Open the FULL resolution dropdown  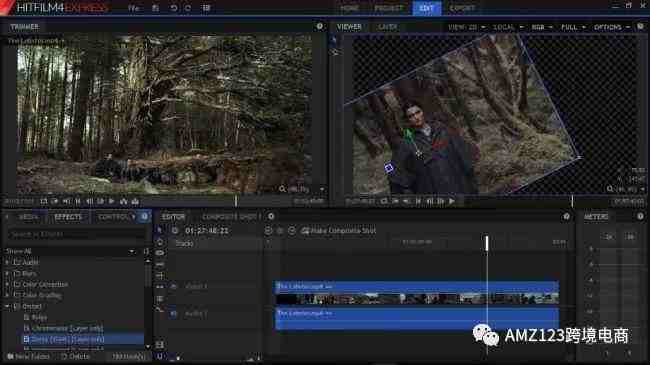click(x=573, y=27)
